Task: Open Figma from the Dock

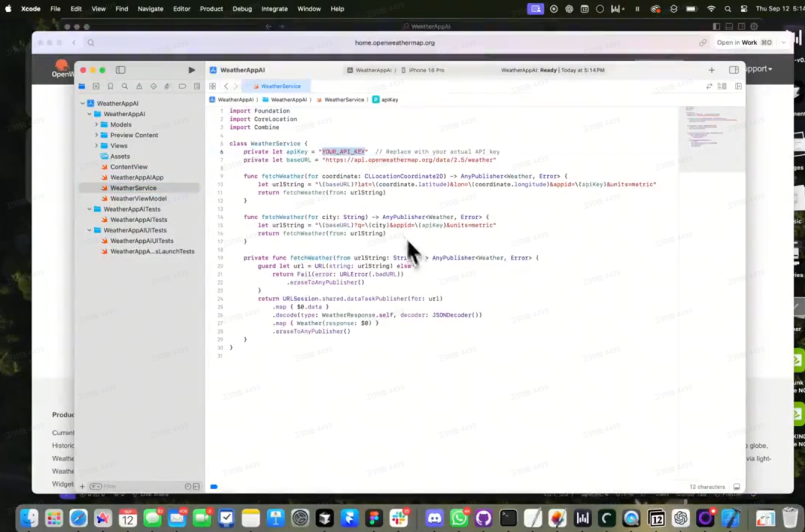Action: pos(374,519)
